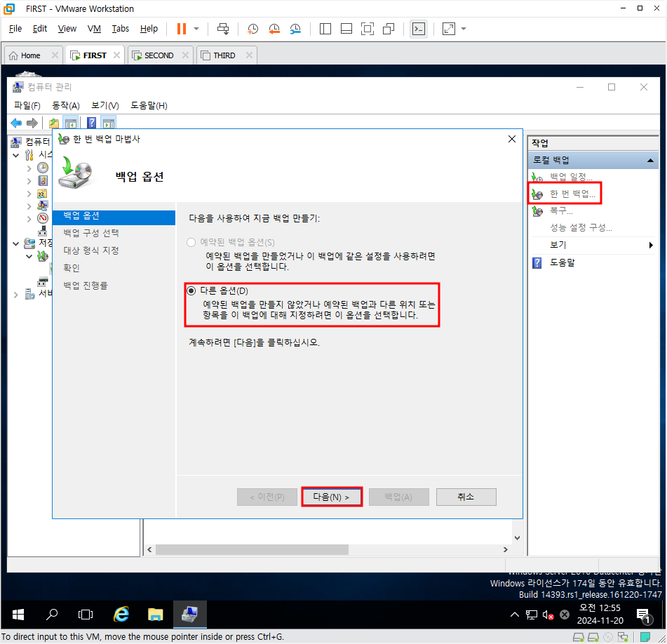The width and height of the screenshot is (667, 644).
Task: Open the Windows Start menu
Action: click(x=18, y=615)
